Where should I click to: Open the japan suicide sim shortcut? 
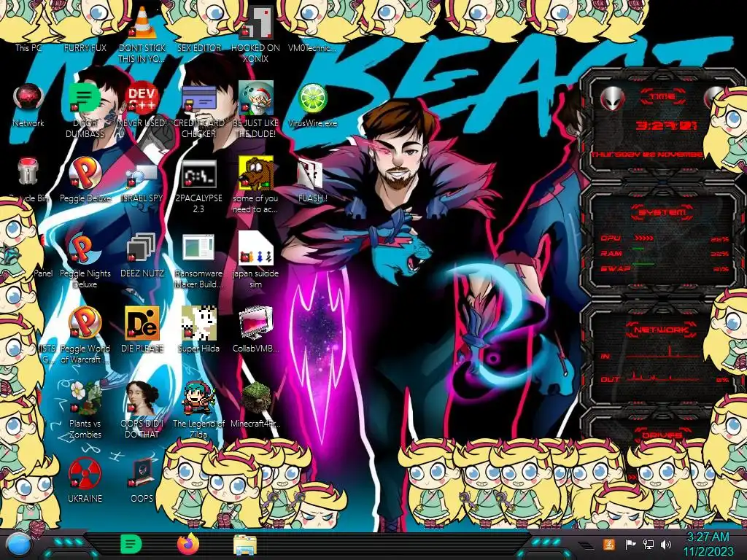[x=256, y=248]
